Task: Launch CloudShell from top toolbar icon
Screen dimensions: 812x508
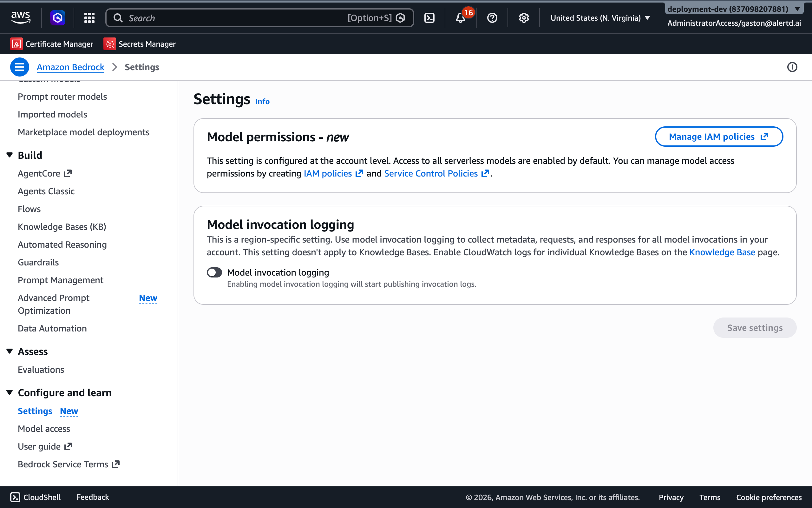Action: tap(429, 18)
